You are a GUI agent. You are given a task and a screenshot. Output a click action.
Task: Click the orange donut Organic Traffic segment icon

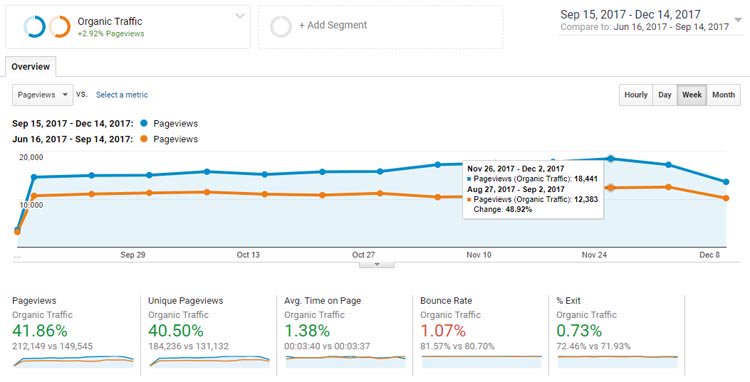[60, 27]
